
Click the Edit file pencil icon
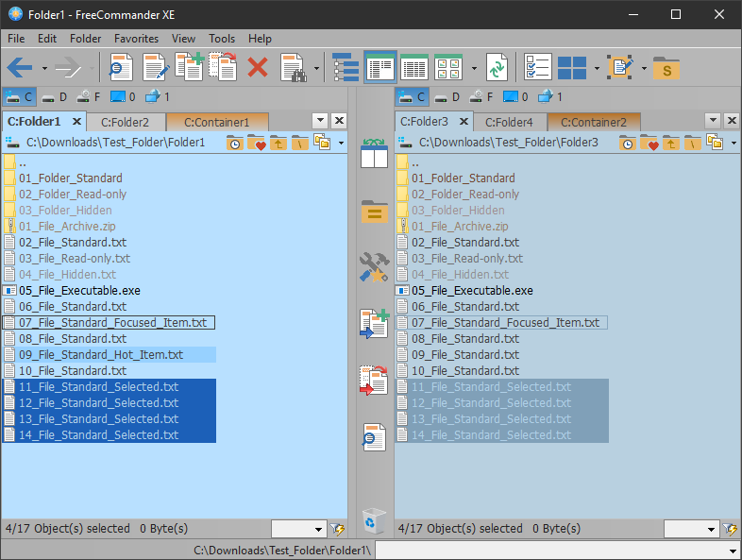(156, 67)
